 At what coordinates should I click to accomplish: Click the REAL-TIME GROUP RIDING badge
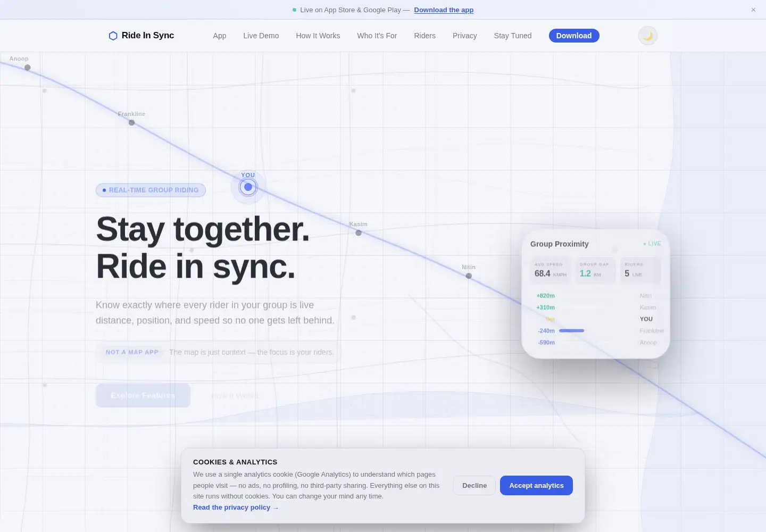(x=151, y=190)
